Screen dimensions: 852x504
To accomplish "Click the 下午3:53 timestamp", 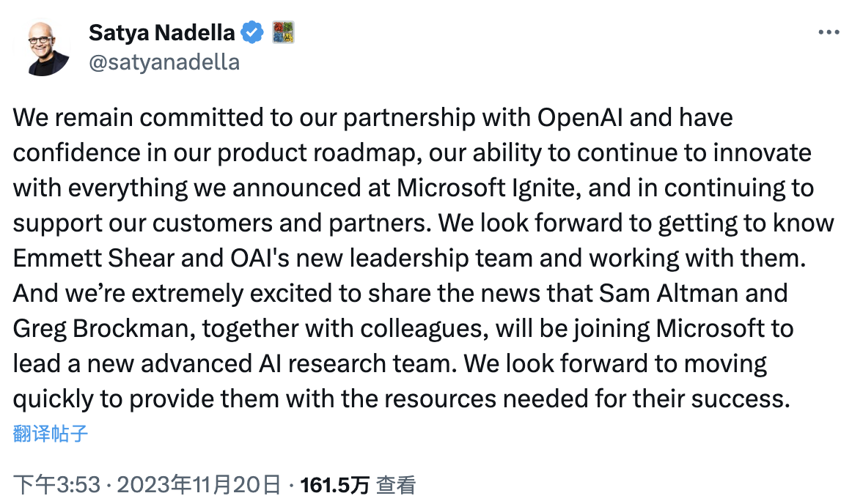I will coord(58,483).
